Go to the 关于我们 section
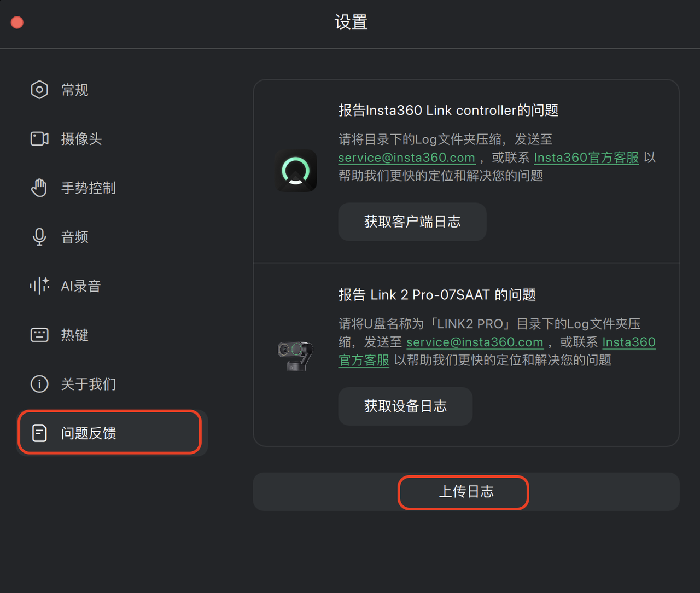This screenshot has width=700, height=593. point(89,384)
